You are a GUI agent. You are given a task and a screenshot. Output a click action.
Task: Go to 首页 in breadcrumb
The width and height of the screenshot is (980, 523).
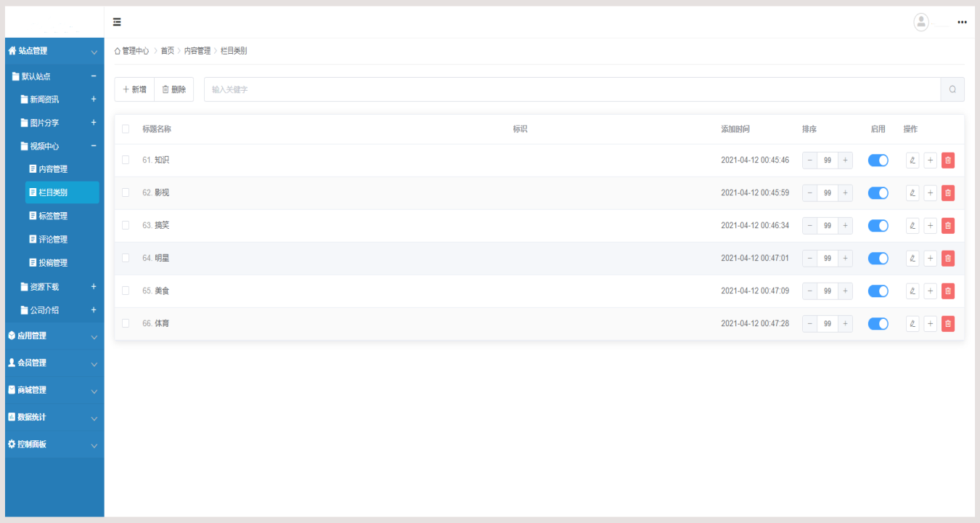coord(168,51)
